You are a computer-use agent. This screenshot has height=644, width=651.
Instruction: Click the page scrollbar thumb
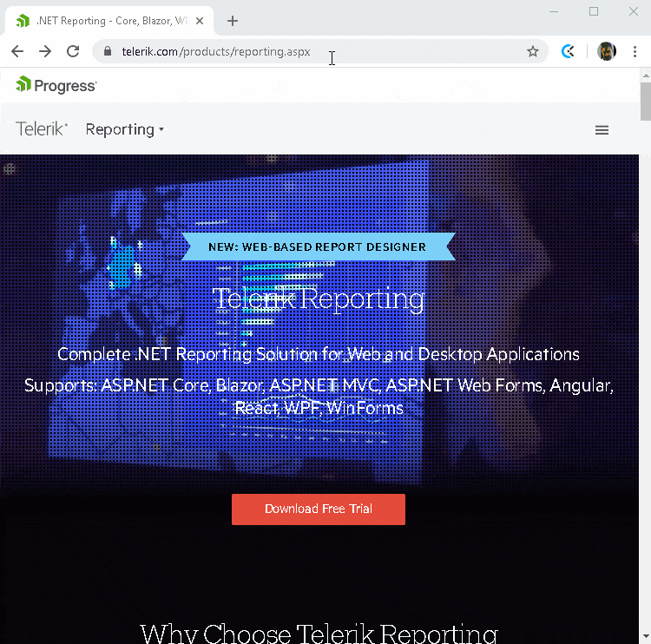pos(645,102)
